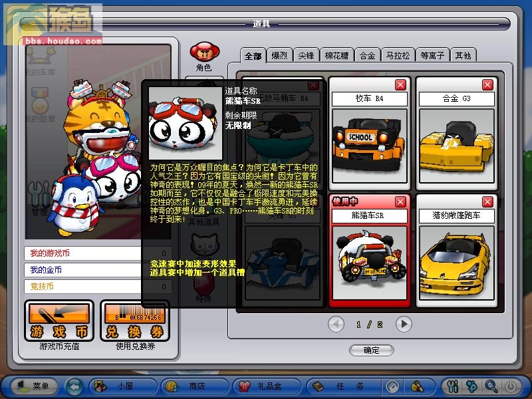Click the 1 / 2 page indicator

[x=370, y=325]
